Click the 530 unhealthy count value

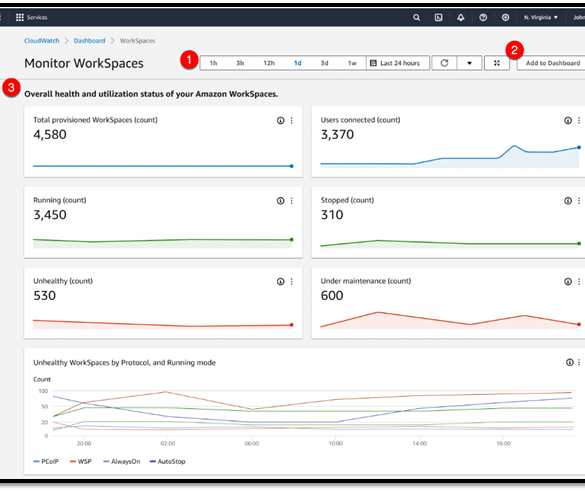click(45, 296)
